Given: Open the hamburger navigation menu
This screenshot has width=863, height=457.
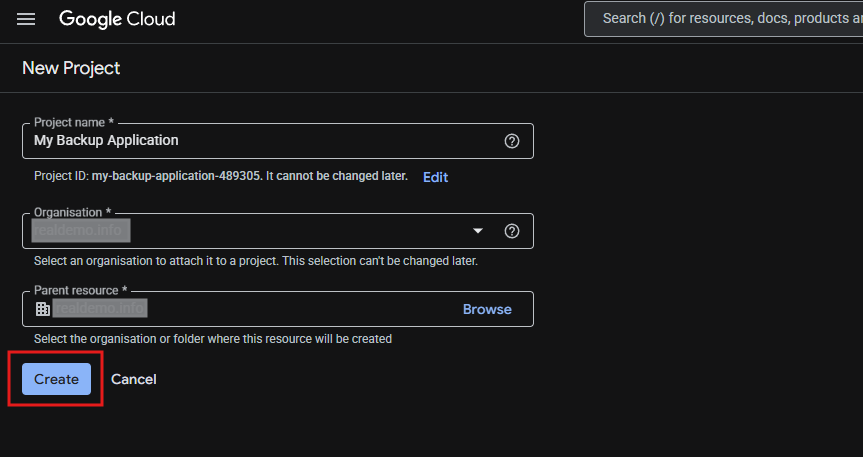Looking at the screenshot, I should click(26, 19).
